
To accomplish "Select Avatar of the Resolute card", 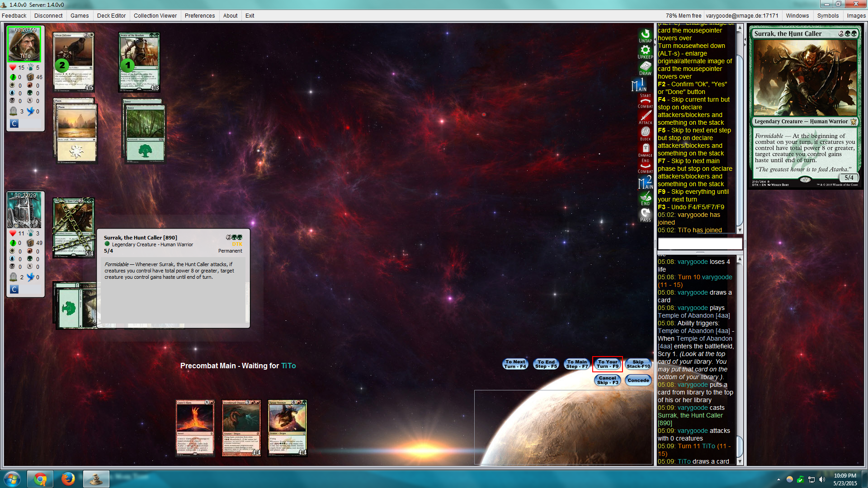I will tap(139, 62).
